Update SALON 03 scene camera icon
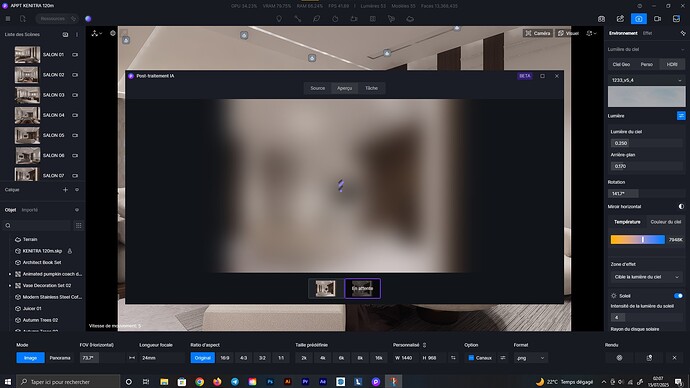690x388 pixels. [x=75, y=95]
